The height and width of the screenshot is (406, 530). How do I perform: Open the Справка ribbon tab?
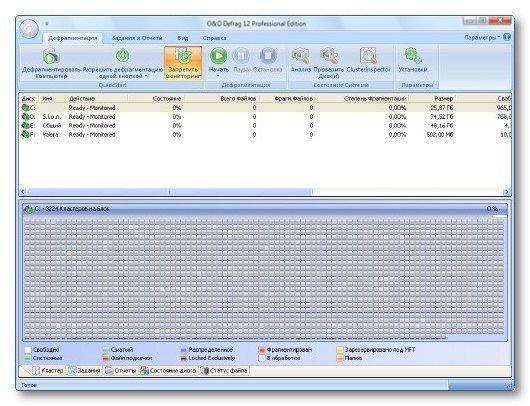(x=214, y=38)
